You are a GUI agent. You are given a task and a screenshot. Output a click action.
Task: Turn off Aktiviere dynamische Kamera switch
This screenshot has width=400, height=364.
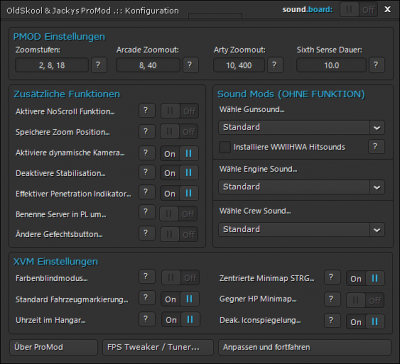tap(179, 154)
